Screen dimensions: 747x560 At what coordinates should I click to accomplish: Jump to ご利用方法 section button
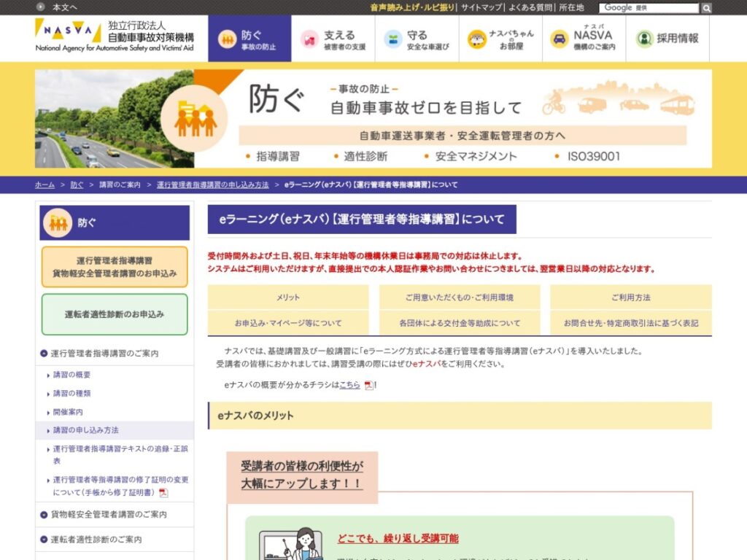click(631, 297)
